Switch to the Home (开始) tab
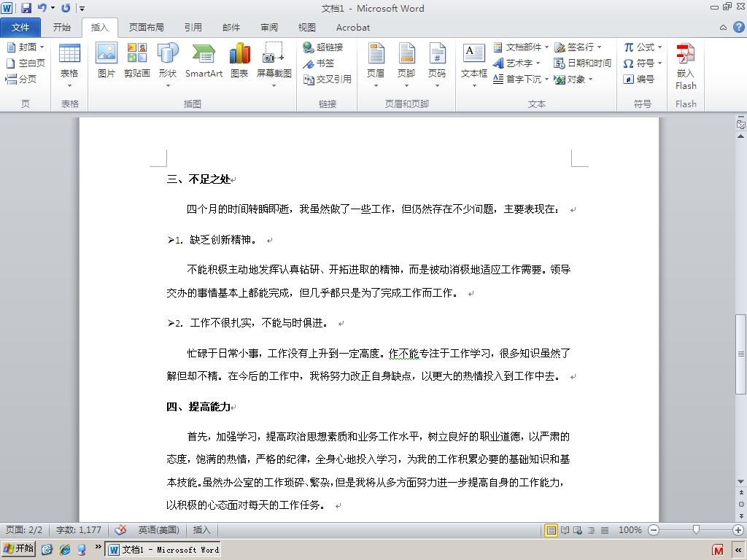This screenshot has width=747, height=560. coord(61,28)
